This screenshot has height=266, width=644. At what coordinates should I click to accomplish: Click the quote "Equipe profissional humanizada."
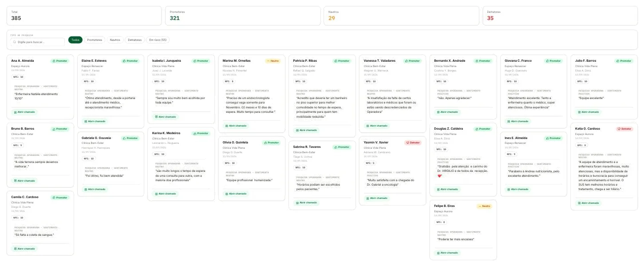coord(249,180)
